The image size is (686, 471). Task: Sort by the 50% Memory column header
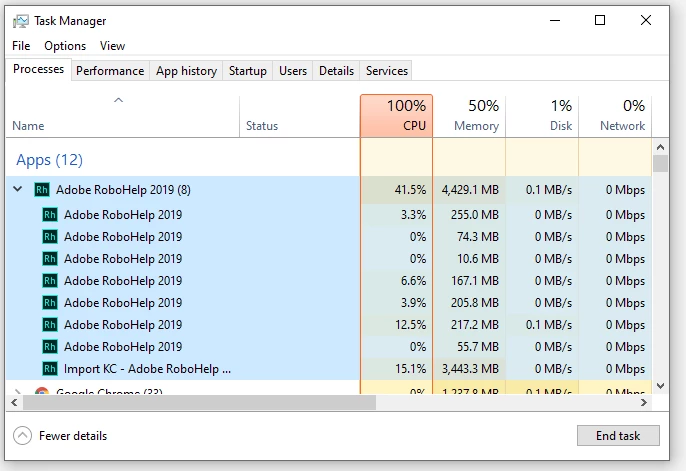pyautogui.click(x=469, y=117)
